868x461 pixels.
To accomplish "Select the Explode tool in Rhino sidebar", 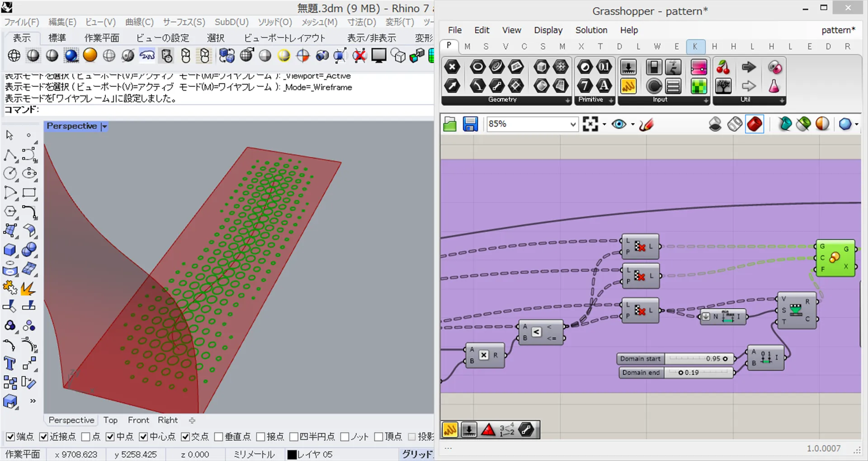I will tap(29, 288).
